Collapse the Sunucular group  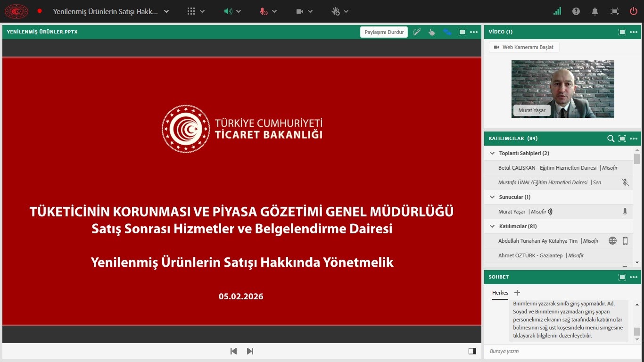pos(492,197)
